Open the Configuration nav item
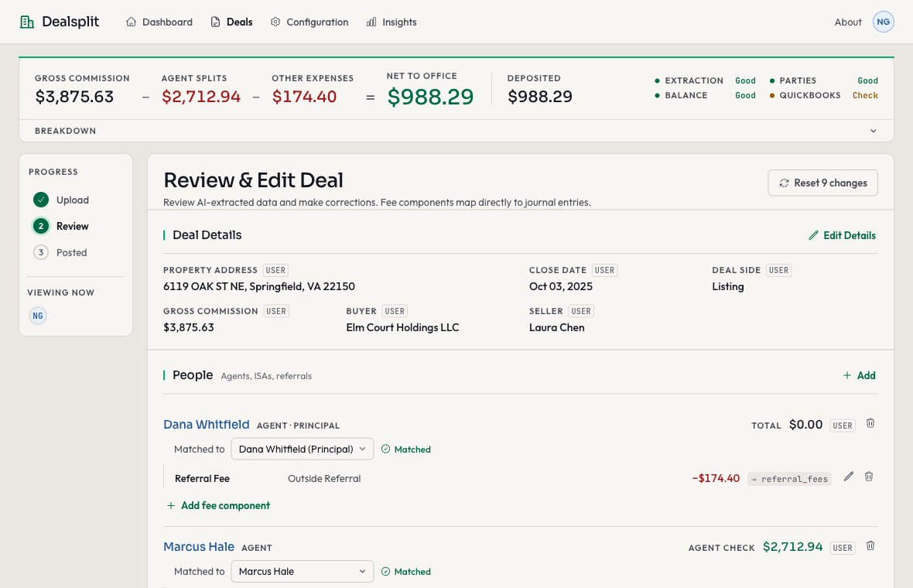This screenshot has height=588, width=913. pos(309,22)
